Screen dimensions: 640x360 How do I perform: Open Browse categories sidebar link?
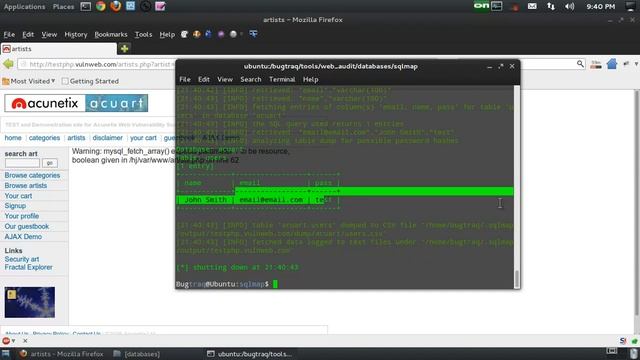coord(32,175)
